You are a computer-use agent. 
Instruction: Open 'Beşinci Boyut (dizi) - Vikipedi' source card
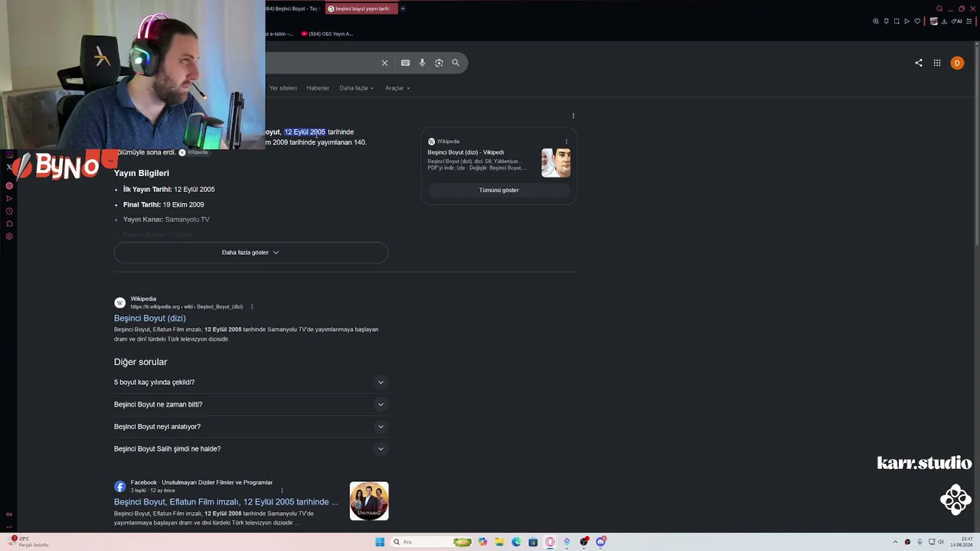coord(465,152)
